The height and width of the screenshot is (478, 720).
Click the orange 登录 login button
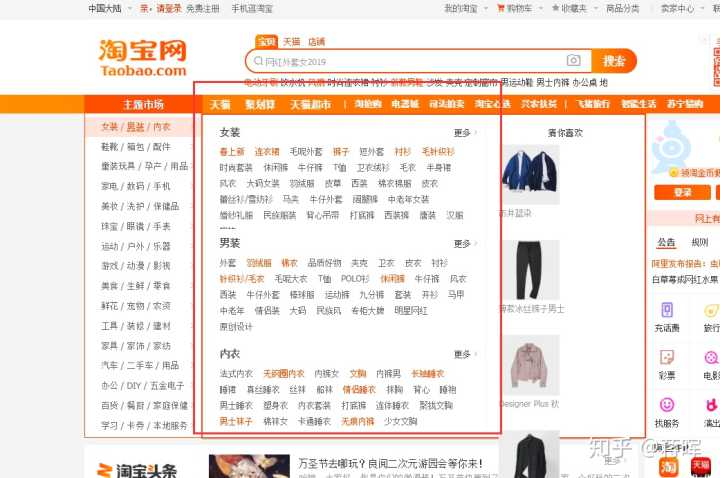(683, 192)
